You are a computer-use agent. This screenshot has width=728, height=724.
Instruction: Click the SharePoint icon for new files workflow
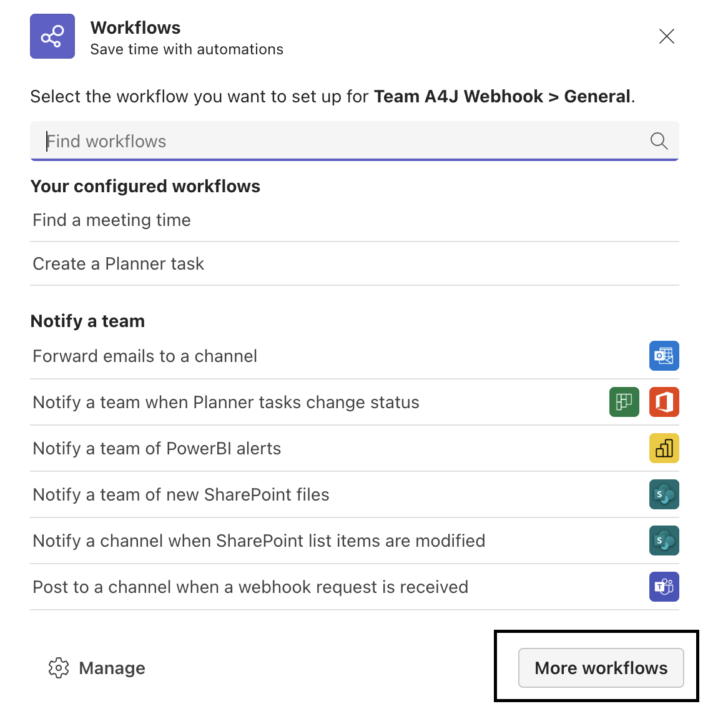(664, 494)
